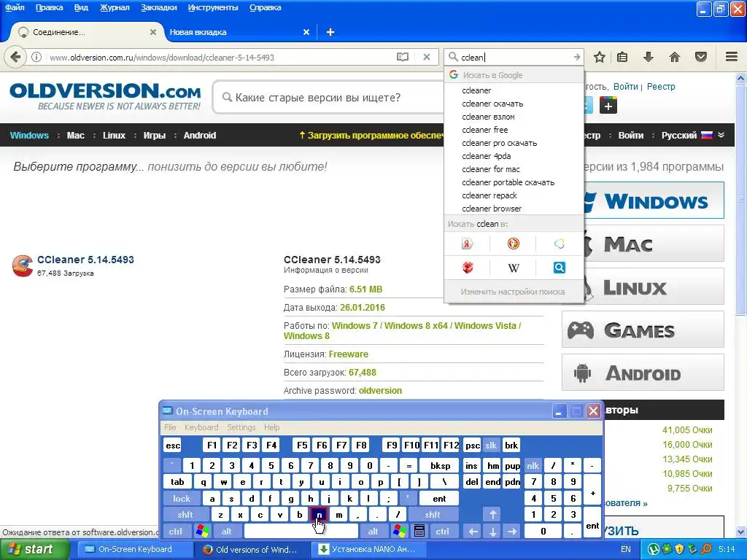
Task: Open Settings menu in On-Screen Keyboard
Action: pyautogui.click(x=241, y=427)
